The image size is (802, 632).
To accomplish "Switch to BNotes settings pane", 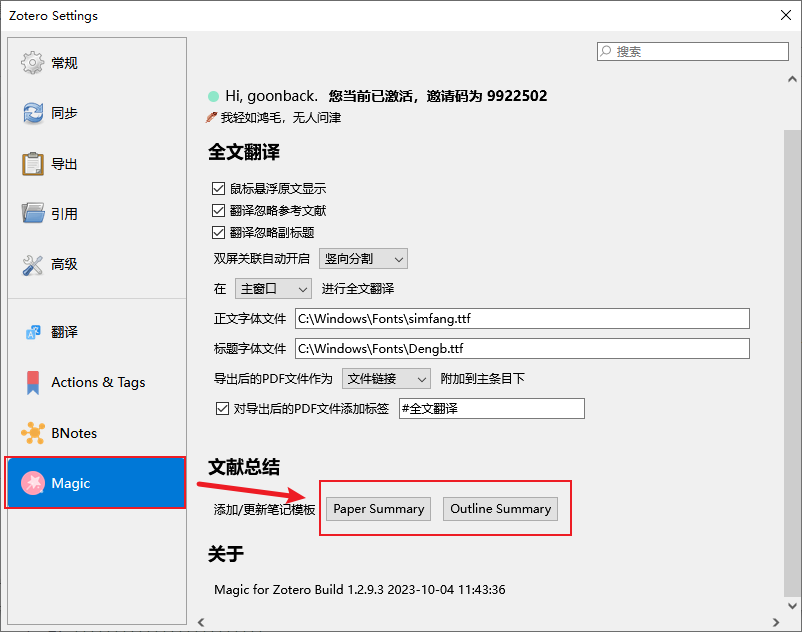I will pos(97,433).
